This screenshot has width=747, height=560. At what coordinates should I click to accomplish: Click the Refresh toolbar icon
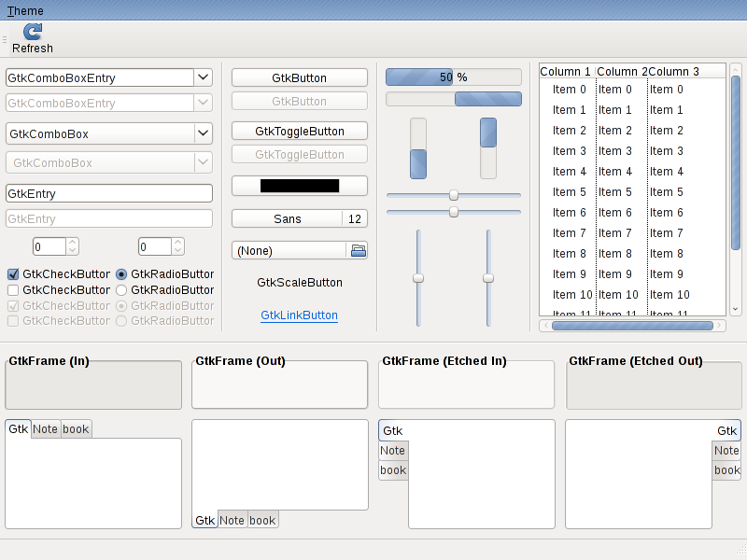[33, 32]
